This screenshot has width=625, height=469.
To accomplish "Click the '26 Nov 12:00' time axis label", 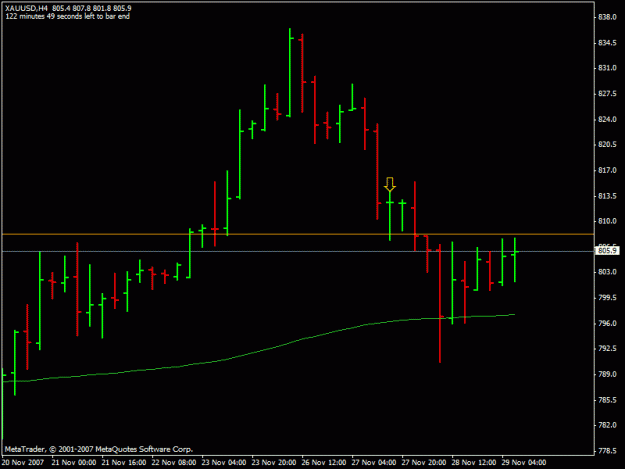I will click(x=324, y=462).
